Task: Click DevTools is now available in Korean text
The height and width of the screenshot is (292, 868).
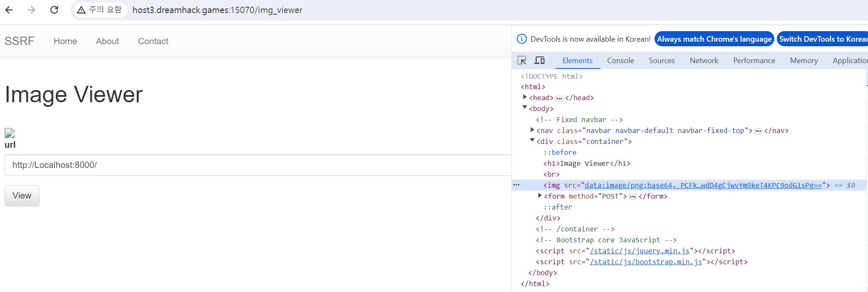Action: (x=590, y=39)
